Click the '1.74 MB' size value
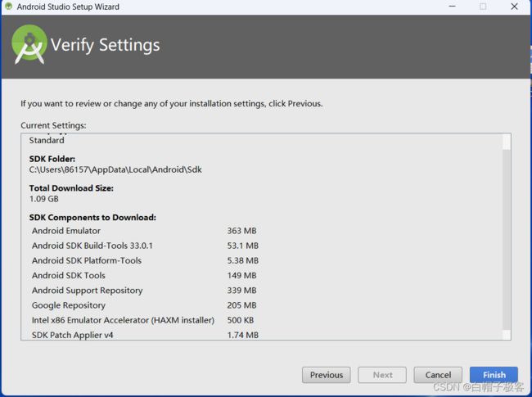Viewport: 532px width, 397px height. (x=242, y=336)
